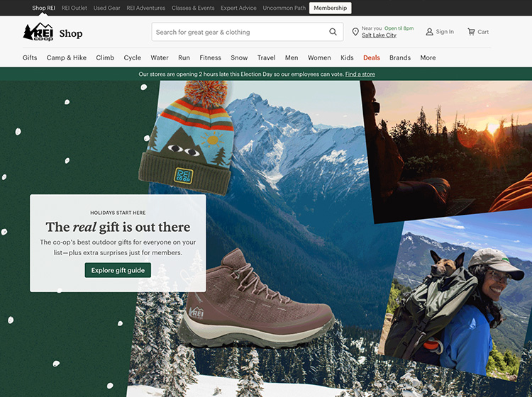
Task: Open the Kids menu
Action: click(347, 57)
